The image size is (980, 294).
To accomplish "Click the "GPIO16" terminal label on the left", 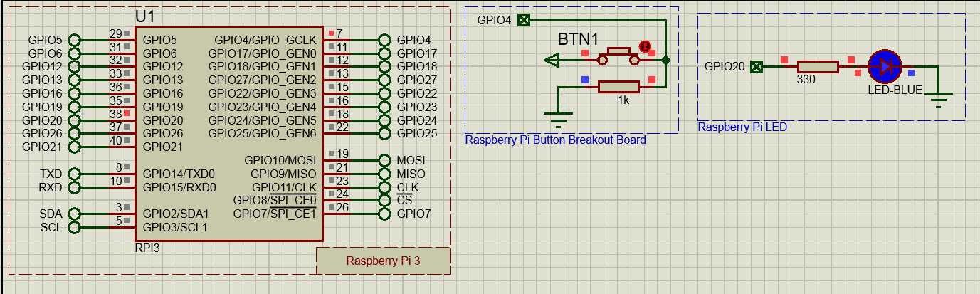I will coord(42,94).
